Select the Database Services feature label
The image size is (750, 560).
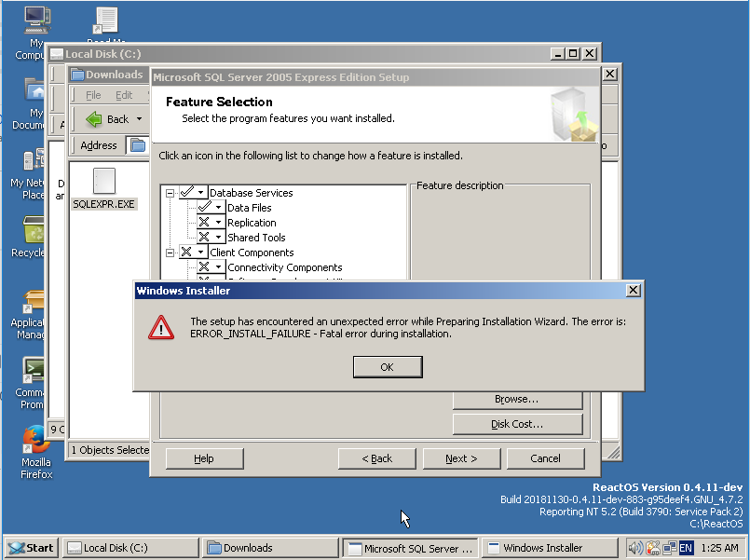click(252, 193)
